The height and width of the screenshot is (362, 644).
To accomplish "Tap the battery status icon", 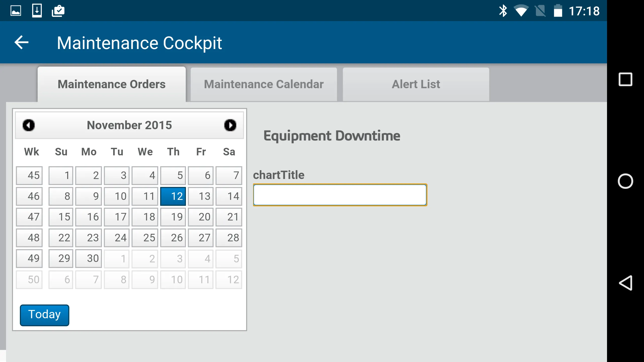I will 558,11.
